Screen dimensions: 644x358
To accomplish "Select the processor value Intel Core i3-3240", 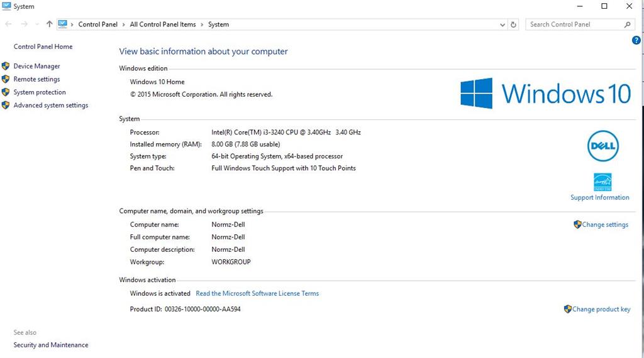I will (x=286, y=133).
